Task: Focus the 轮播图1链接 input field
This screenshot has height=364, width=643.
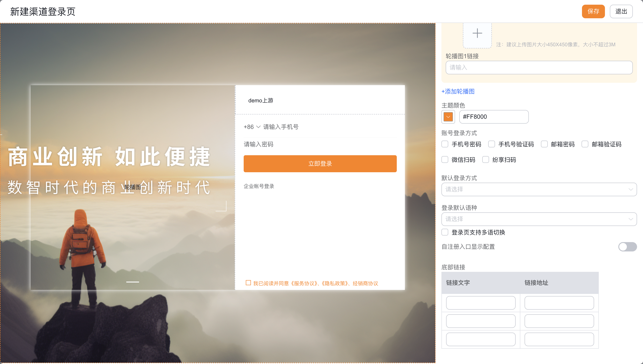Action: (539, 68)
